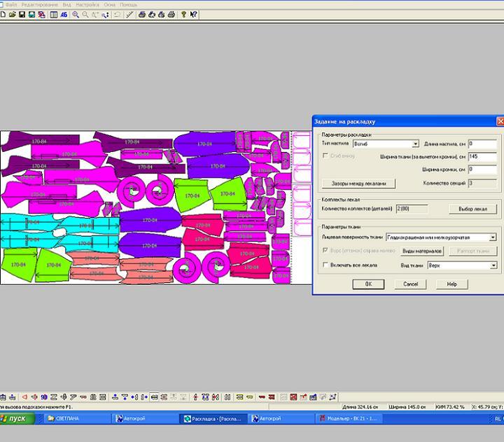The height and width of the screenshot is (442, 504).
Task: Click the 'Зазоры между лекалами' button
Action: coord(358,184)
